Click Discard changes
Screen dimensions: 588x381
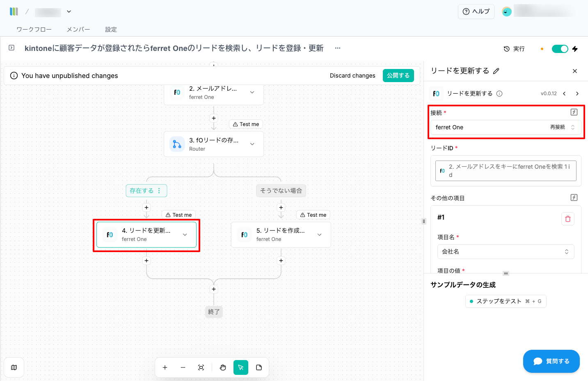[x=352, y=76]
